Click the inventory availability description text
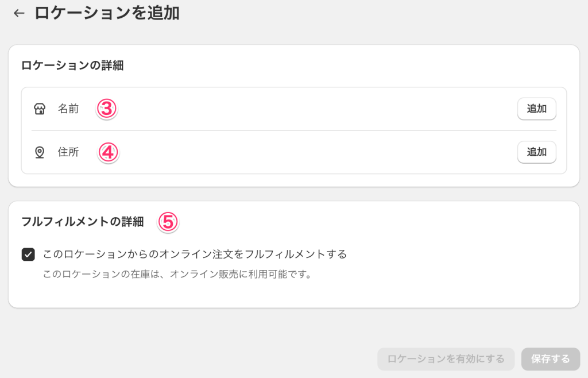Image resolution: width=588 pixels, height=378 pixels. pos(146,275)
